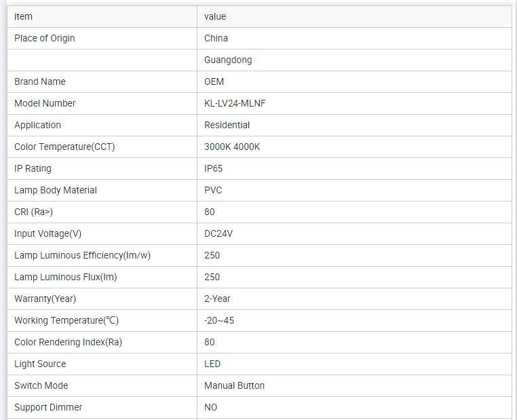The width and height of the screenshot is (517, 420).
Task: Click the "Lamp Luminous Flux(lm)" label
Action: (70, 277)
